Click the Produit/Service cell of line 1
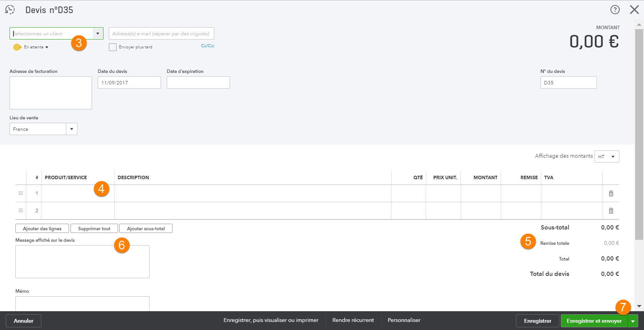644x330 pixels. 78,193
